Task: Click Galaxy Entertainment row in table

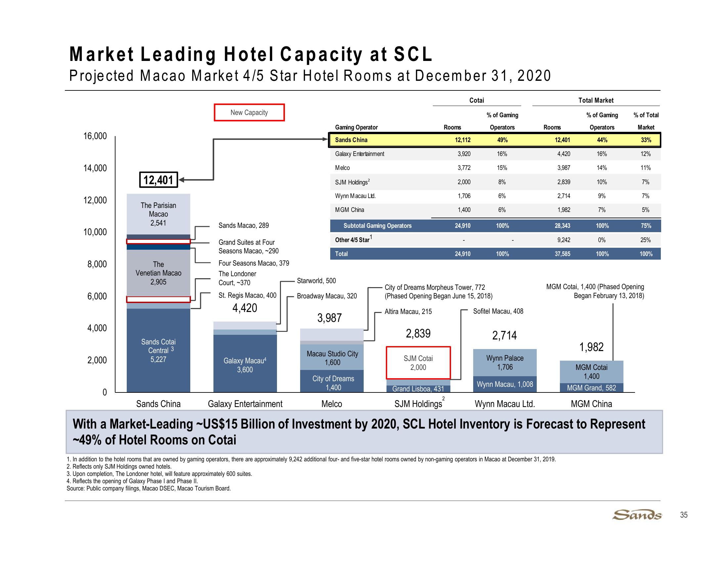Action: [x=495, y=154]
